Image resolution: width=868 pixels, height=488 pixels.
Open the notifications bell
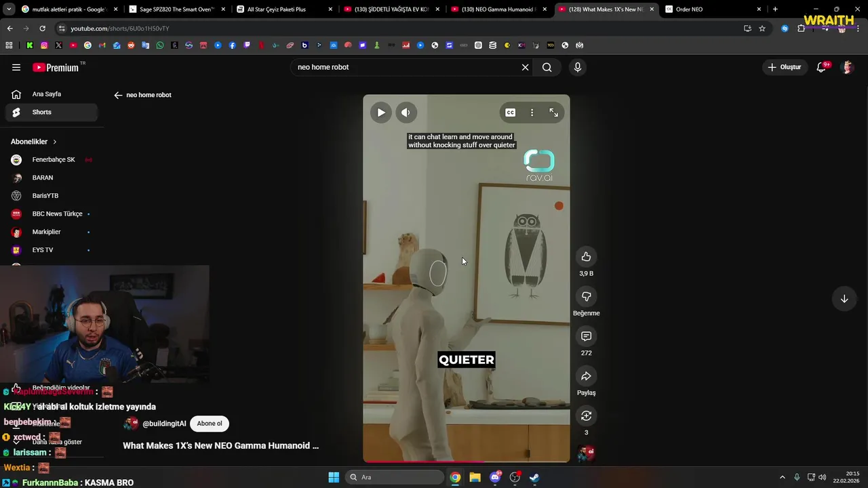pos(821,67)
